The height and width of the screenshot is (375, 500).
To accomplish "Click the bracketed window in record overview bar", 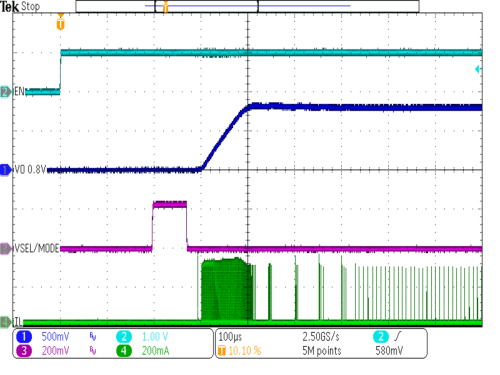I will (x=206, y=6).
